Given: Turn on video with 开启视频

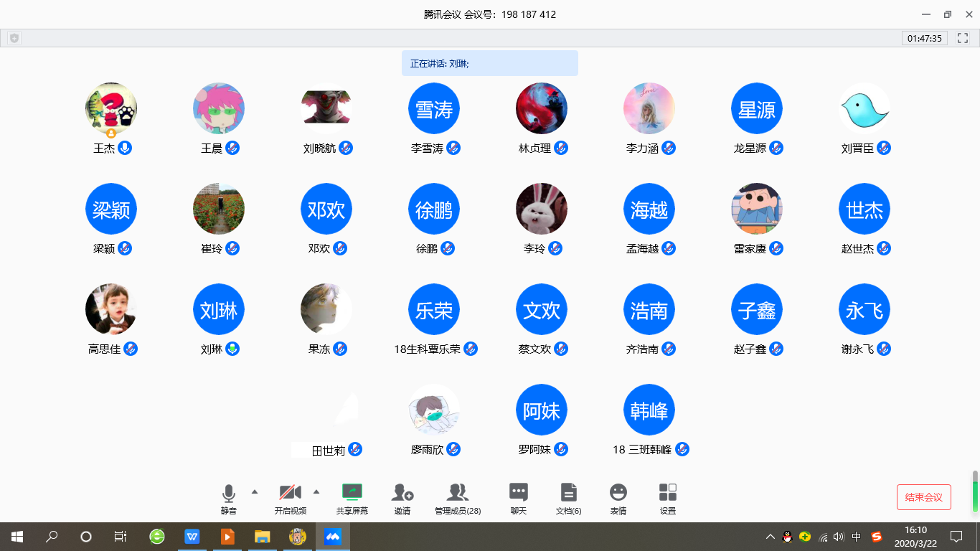Looking at the screenshot, I should pyautogui.click(x=291, y=499).
